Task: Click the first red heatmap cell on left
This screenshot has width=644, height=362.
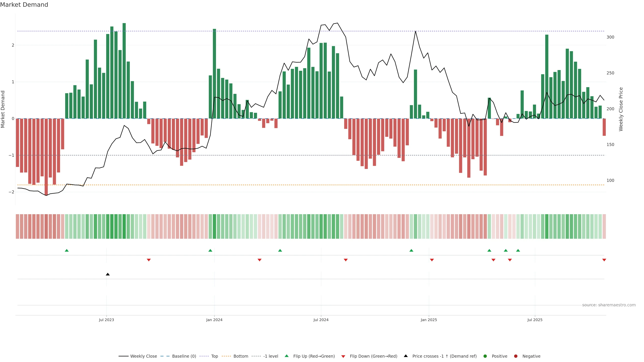Action: (x=17, y=226)
